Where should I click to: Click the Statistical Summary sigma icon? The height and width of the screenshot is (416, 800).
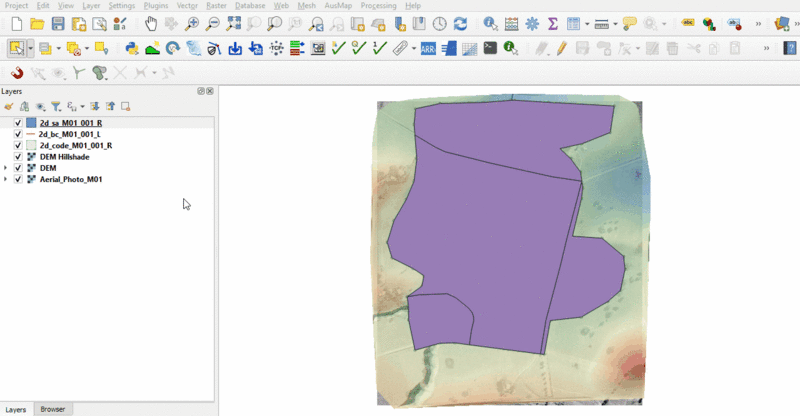pyautogui.click(x=552, y=23)
